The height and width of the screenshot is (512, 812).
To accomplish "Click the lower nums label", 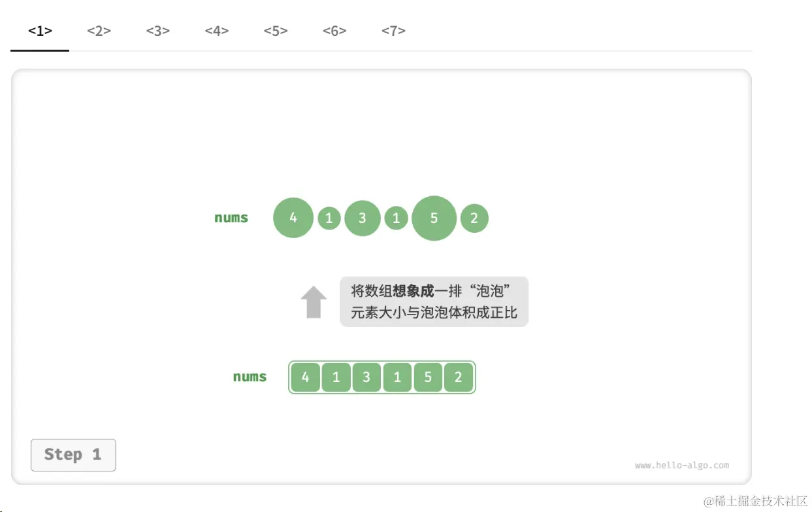I will pyautogui.click(x=250, y=377).
